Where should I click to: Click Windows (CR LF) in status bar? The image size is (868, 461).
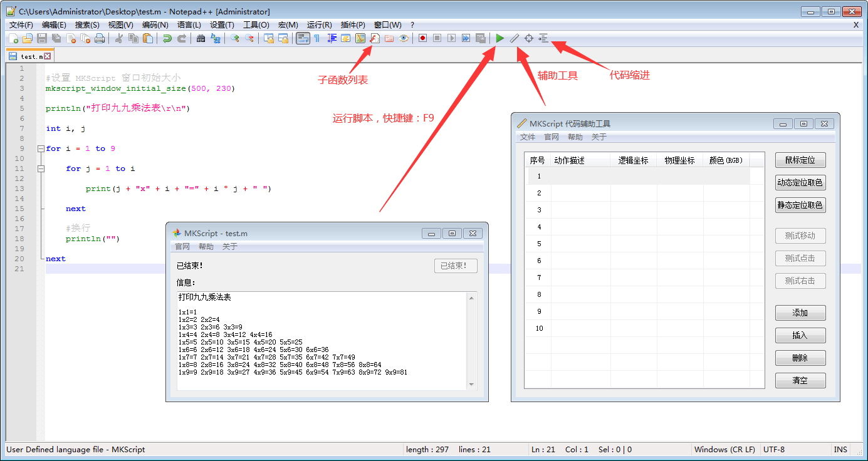(x=724, y=449)
